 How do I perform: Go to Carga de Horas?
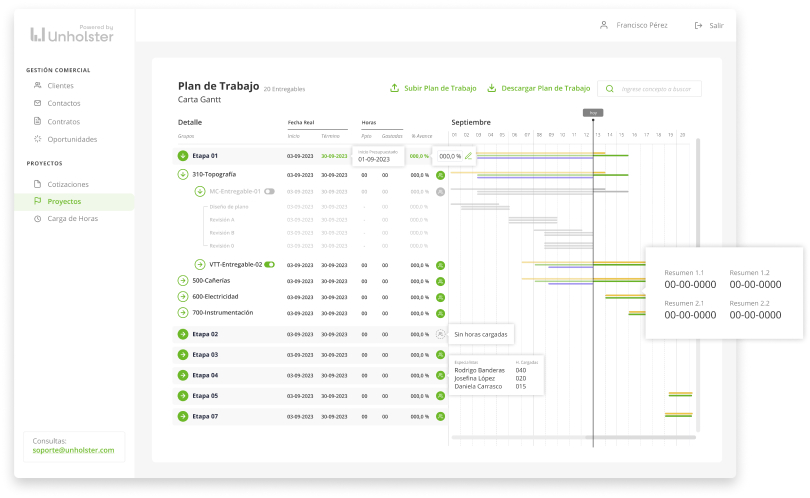pyautogui.click(x=70, y=218)
